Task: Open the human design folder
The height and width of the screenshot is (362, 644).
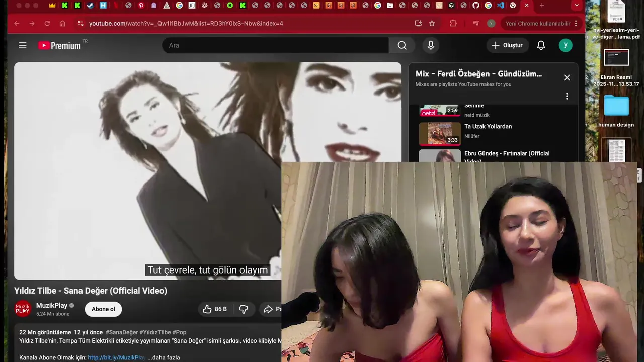Action: point(616,111)
